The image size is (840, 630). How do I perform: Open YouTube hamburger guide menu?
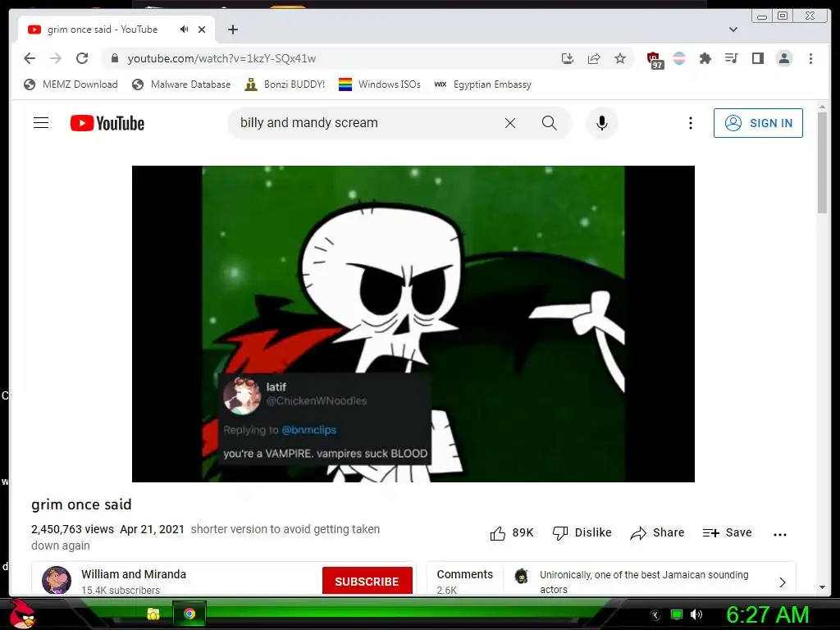pyautogui.click(x=41, y=123)
